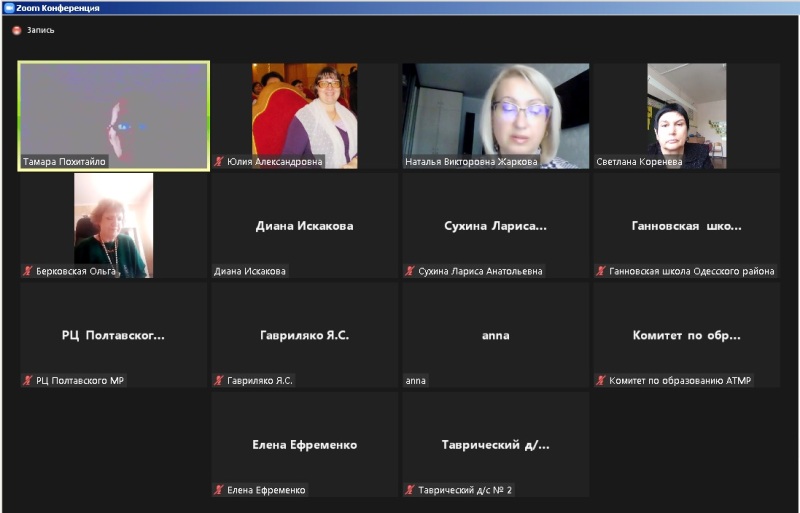The image size is (800, 513).
Task: Click the Тамара Похитайло name label
Action: (64, 162)
